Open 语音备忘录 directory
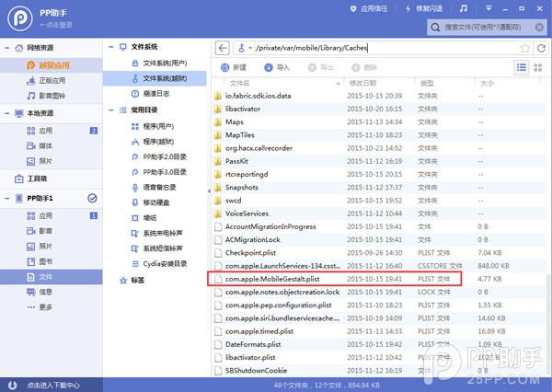The image size is (552, 392). (155, 188)
